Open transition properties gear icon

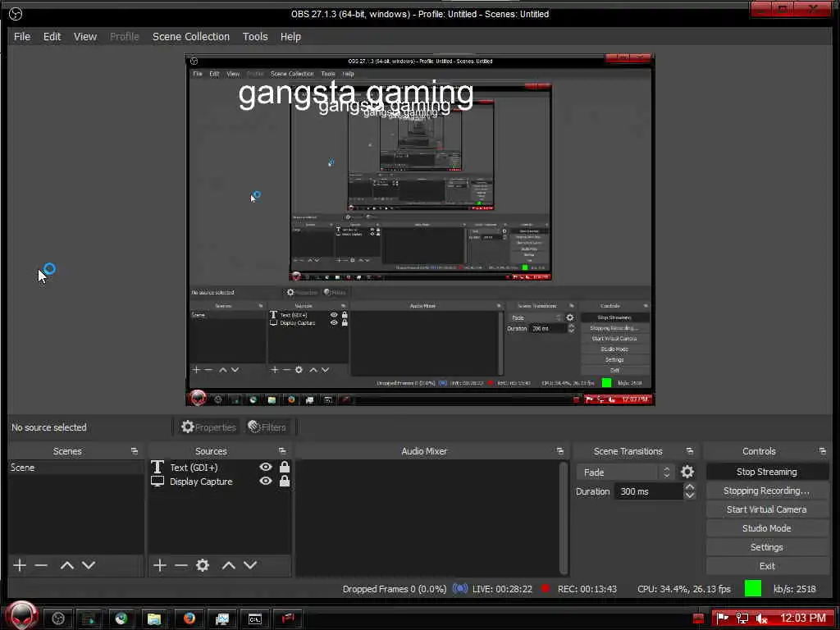pyautogui.click(x=687, y=472)
